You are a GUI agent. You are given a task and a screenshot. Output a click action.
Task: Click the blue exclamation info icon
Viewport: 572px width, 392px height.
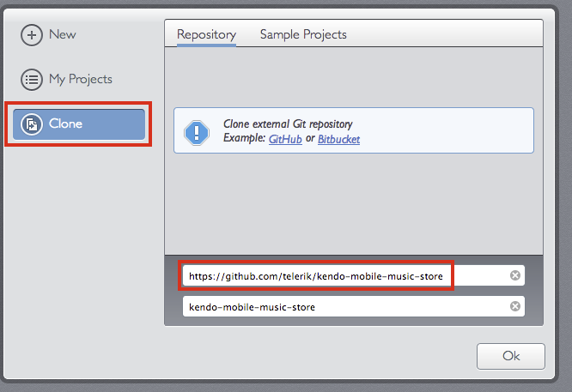(197, 133)
